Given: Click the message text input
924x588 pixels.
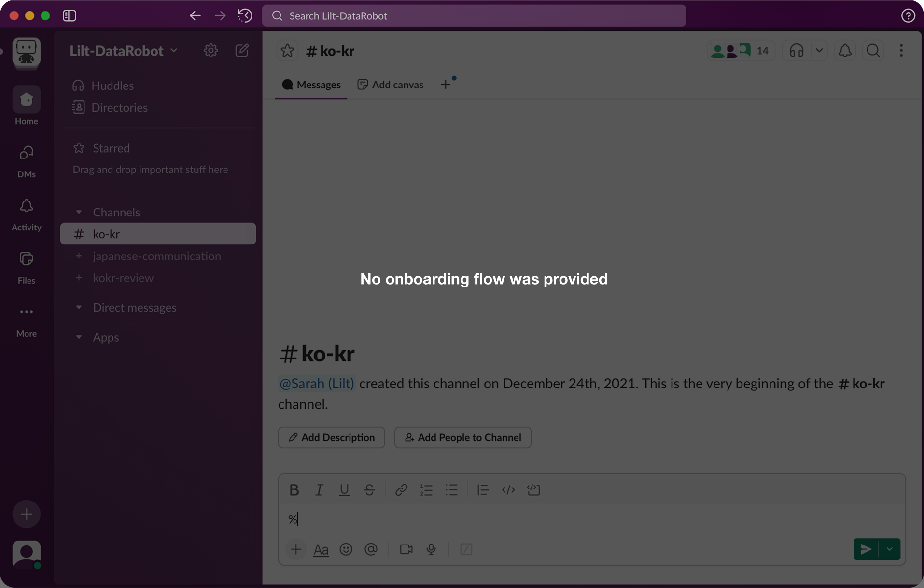Looking at the screenshot, I should (x=591, y=519).
